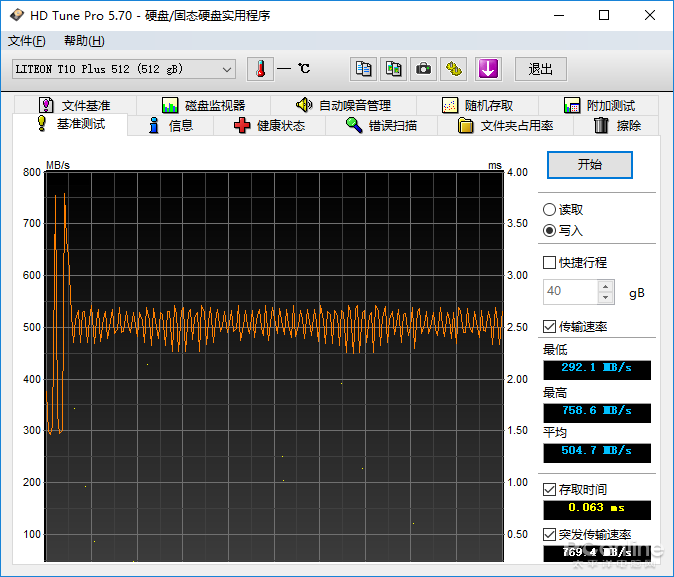Viewport: 674px width, 577px height.
Task: Click the second copy screenshot toolbar icon
Action: click(394, 69)
